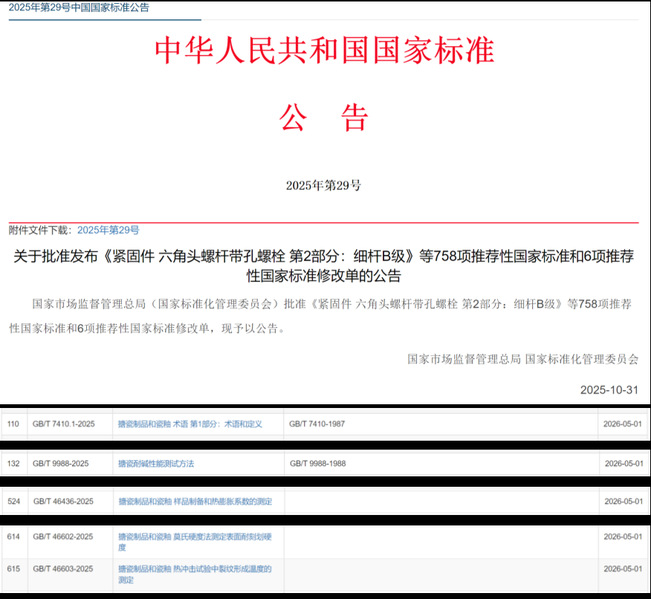Download the 2025年第29号 attachment link
The image size is (651, 599).
(108, 230)
